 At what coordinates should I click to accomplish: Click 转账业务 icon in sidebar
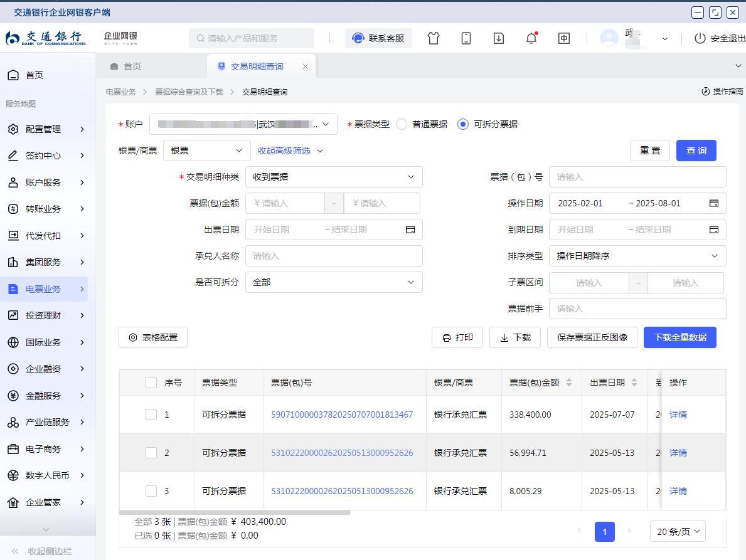click(13, 209)
